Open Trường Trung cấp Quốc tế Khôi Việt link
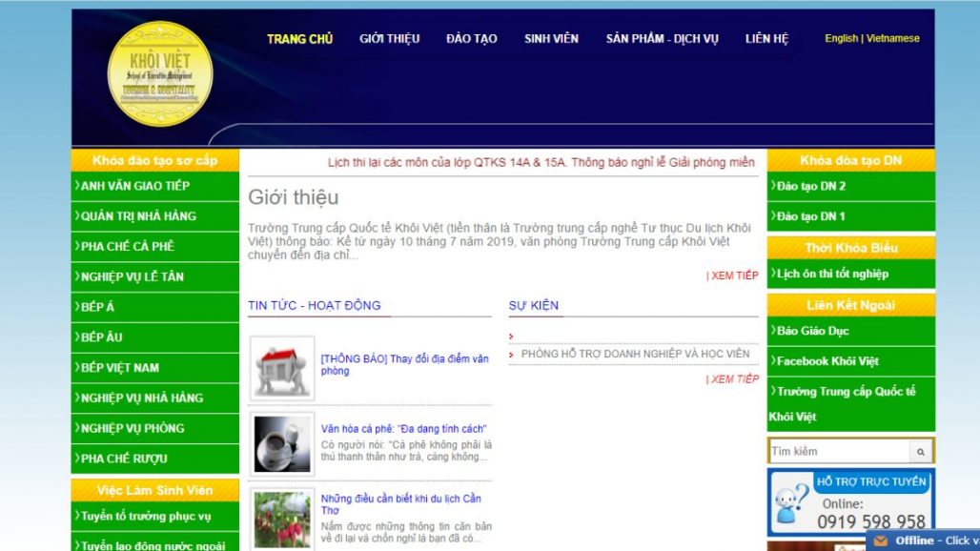The width and height of the screenshot is (980, 551). coord(851,404)
